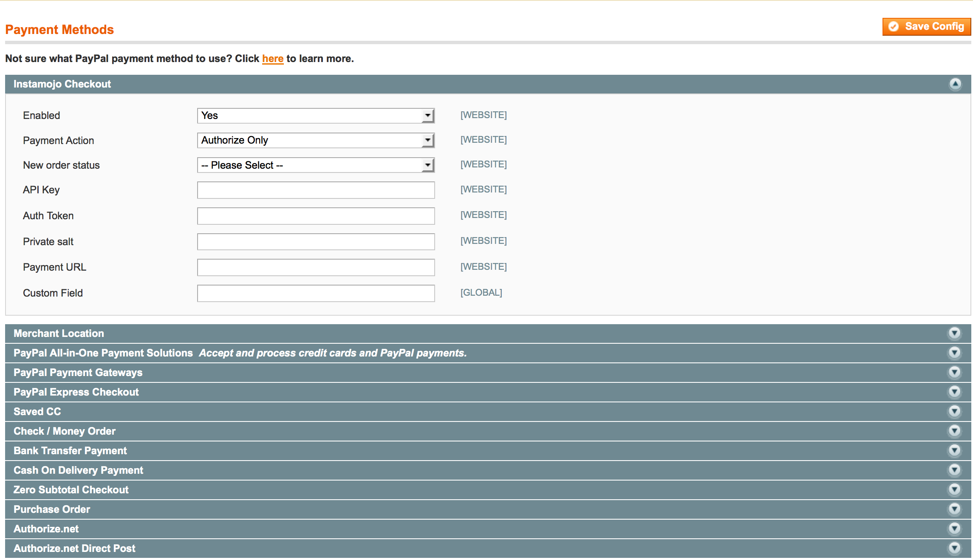Open the New order status dropdown

[x=315, y=165]
